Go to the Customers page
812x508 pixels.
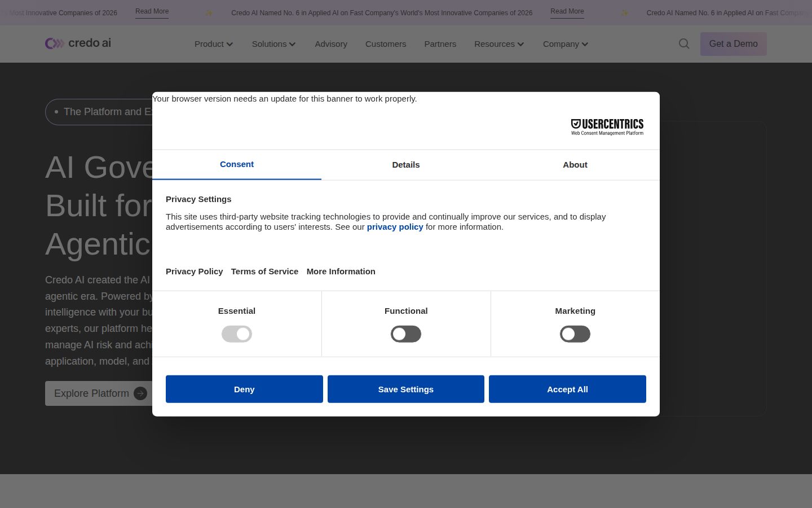[386, 44]
